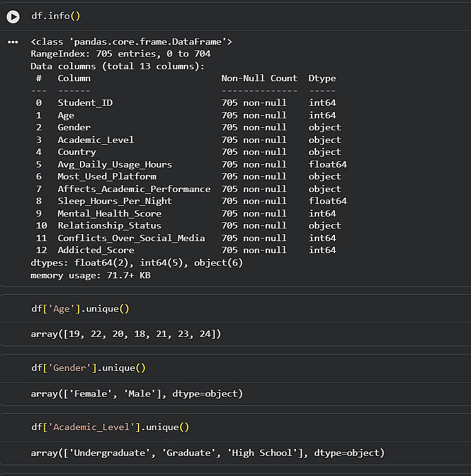Open the output options ellipsis menu

click(x=13, y=42)
